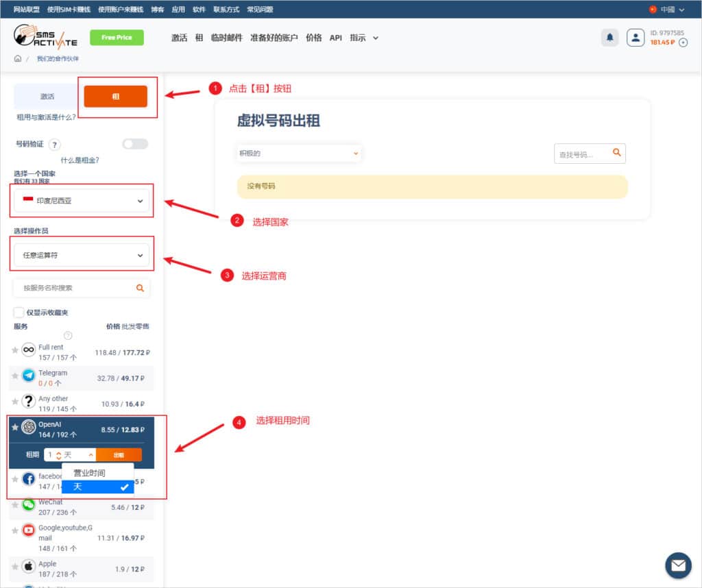Click the Google/YouTube service icon

tap(29, 530)
